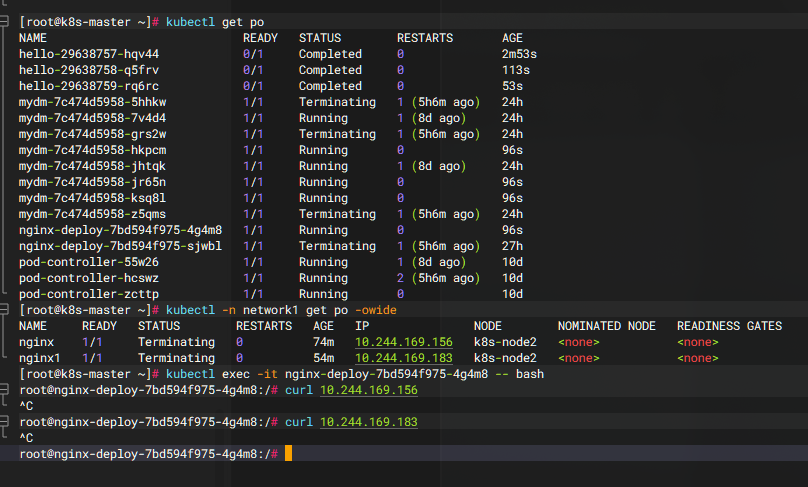Click the age 2m53s value

tap(519, 54)
